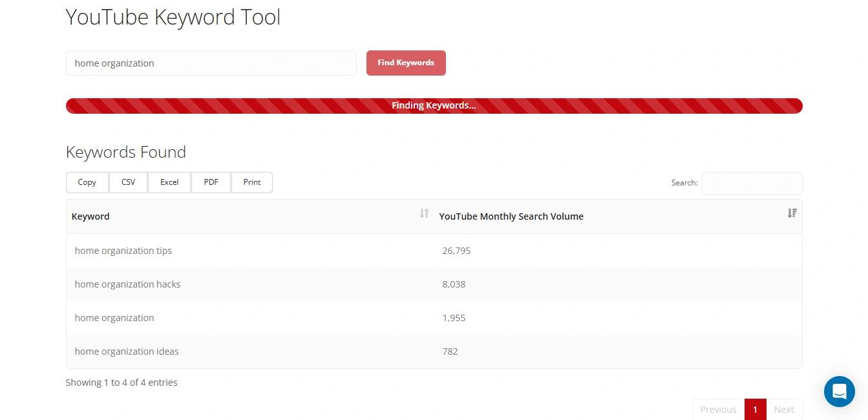Select page 1 in pagination
This screenshot has width=868, height=420.
click(755, 410)
